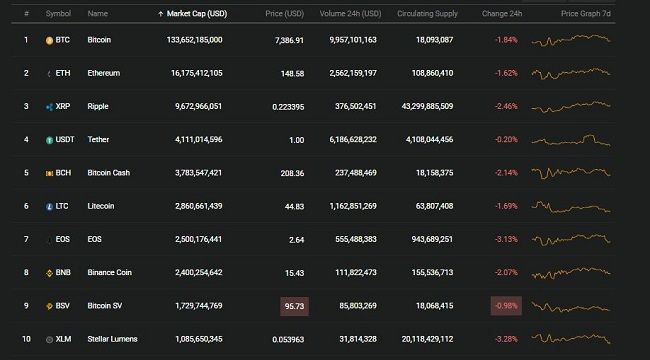Click the Bitcoin BTC coin icon
Screen dimensions: 650x360
(49, 41)
